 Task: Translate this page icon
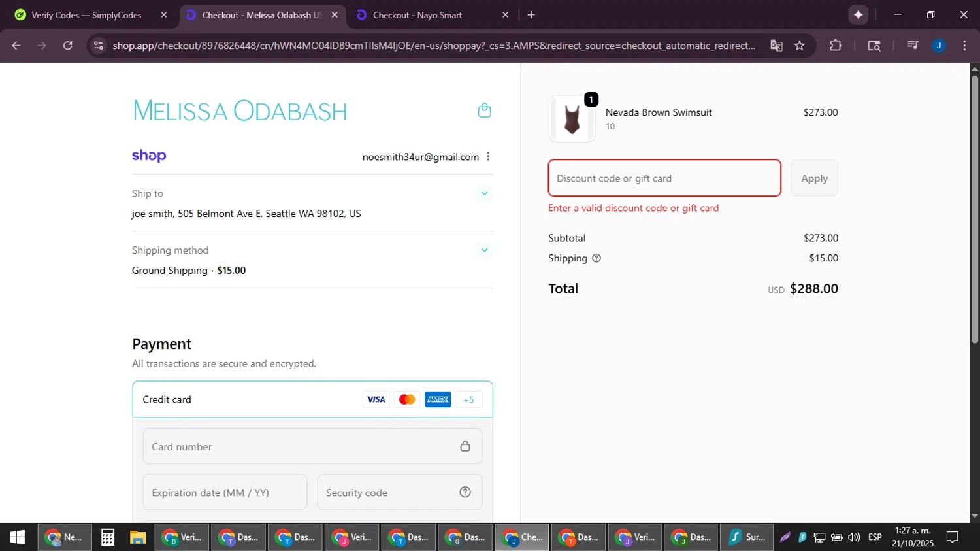coord(776,46)
